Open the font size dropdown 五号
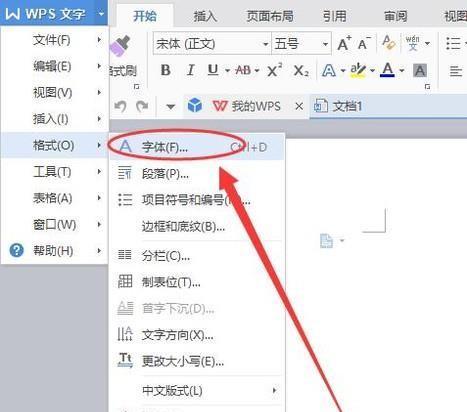467x412 pixels. [301, 44]
